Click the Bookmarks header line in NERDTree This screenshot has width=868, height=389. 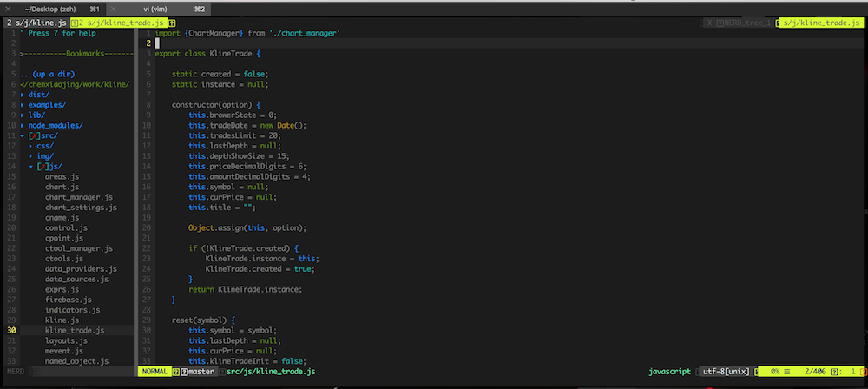click(x=76, y=54)
